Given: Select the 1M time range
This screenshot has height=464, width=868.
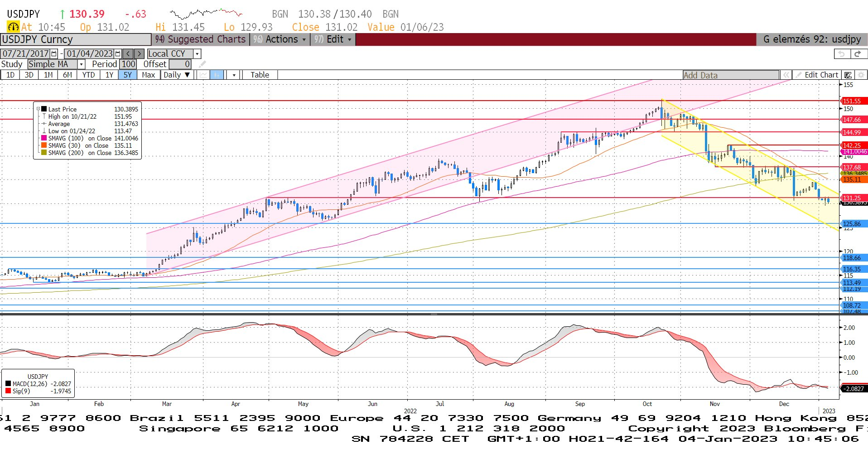Looking at the screenshot, I should (x=48, y=75).
